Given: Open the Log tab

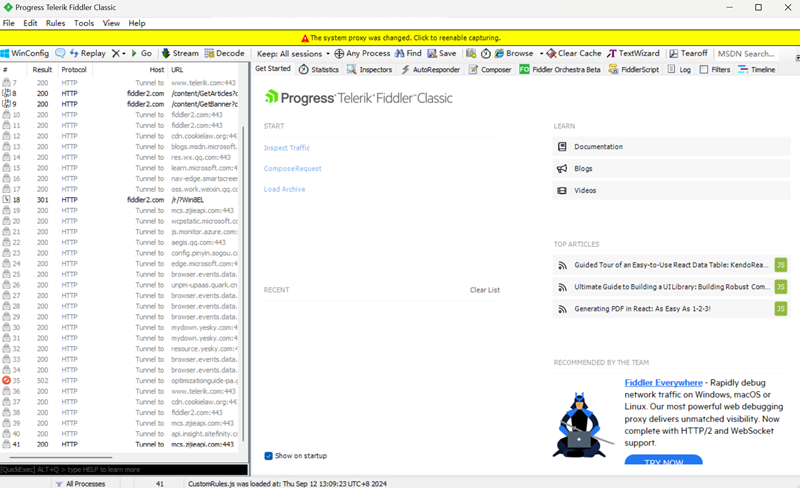Looking at the screenshot, I should click(679, 69).
